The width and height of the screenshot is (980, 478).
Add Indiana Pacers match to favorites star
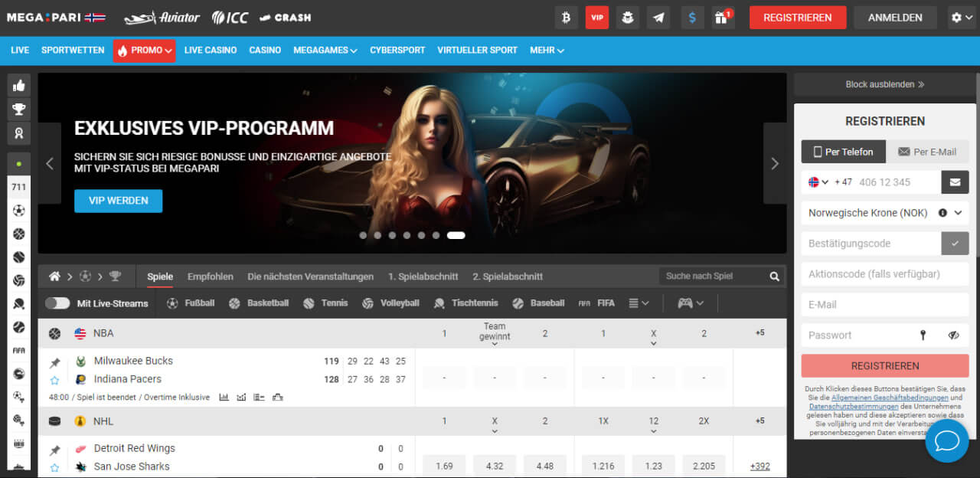(55, 380)
